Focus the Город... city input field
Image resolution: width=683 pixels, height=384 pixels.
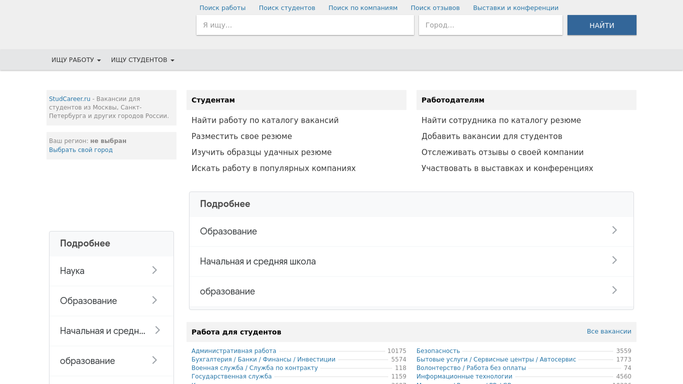pyautogui.click(x=490, y=25)
